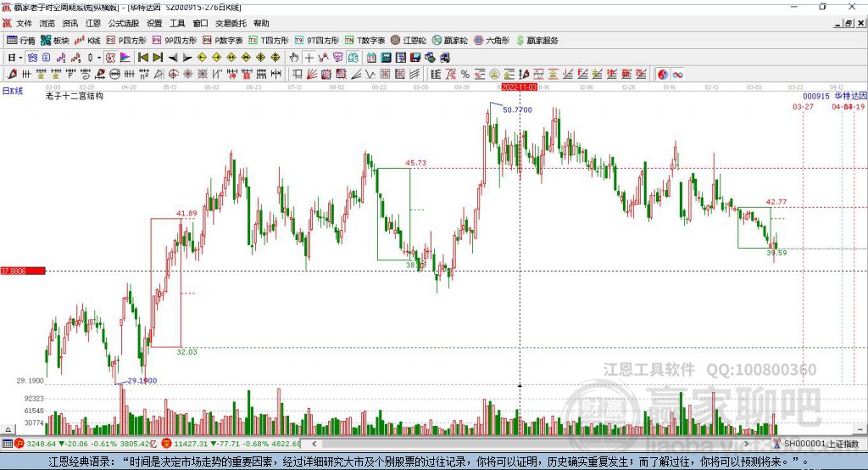Viewport: 868px width, 470px height.
Task: Open the T四方形 tool
Action: tap(269, 41)
